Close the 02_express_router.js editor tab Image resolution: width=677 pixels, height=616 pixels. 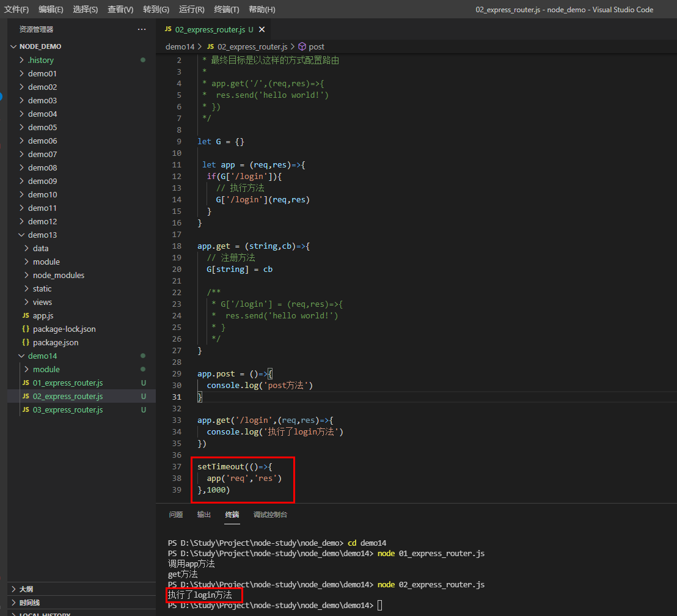tap(262, 29)
